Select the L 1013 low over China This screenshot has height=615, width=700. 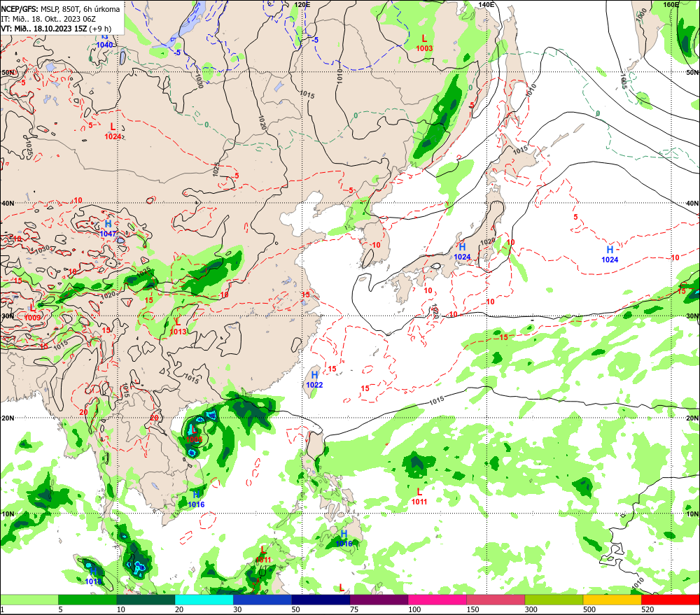[178, 326]
